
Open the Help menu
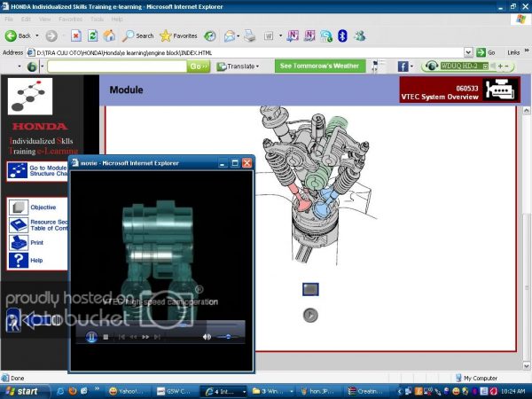pyautogui.click(x=117, y=19)
